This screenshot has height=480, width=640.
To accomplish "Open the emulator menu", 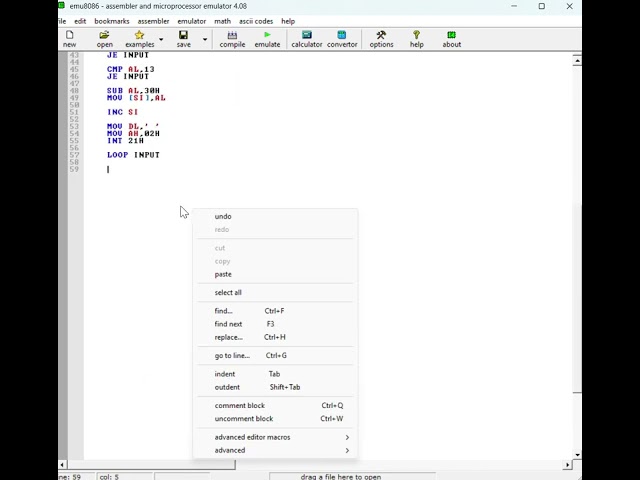I will pos(192,21).
